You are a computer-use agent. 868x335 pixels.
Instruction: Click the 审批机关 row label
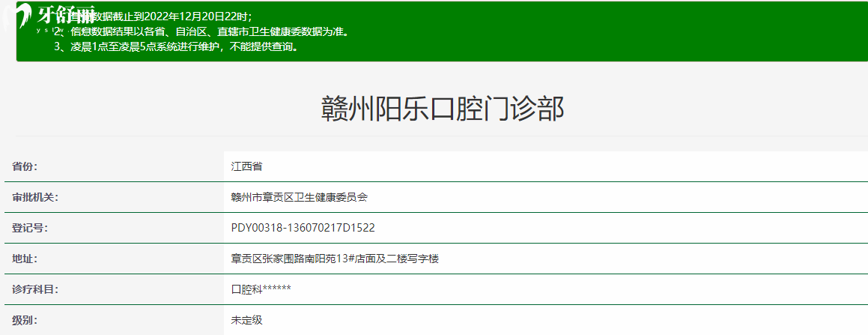click(x=31, y=197)
